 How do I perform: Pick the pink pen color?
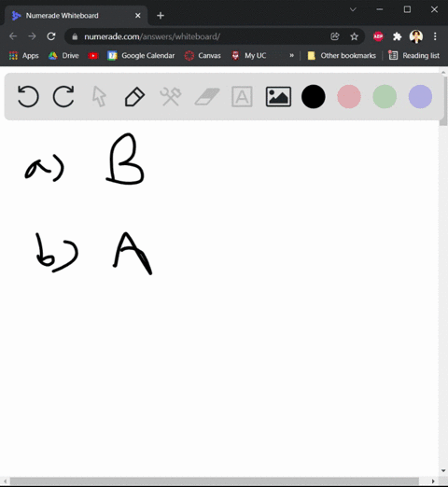pos(349,96)
